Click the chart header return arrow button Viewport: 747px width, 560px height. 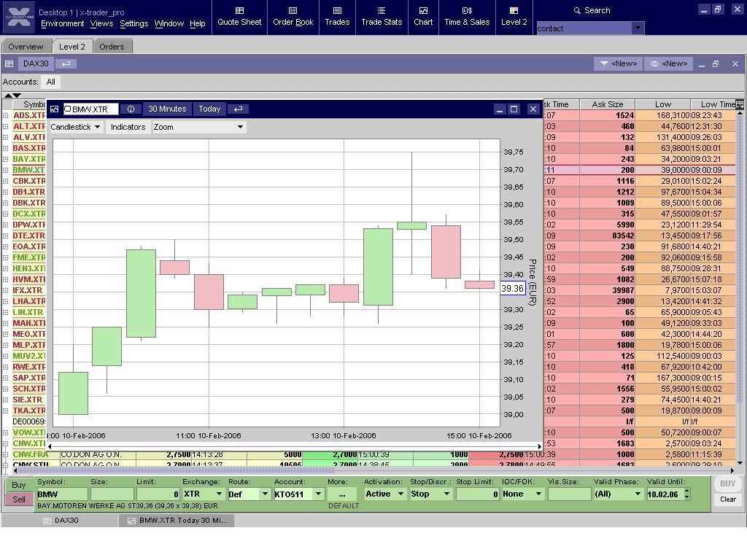tap(239, 109)
